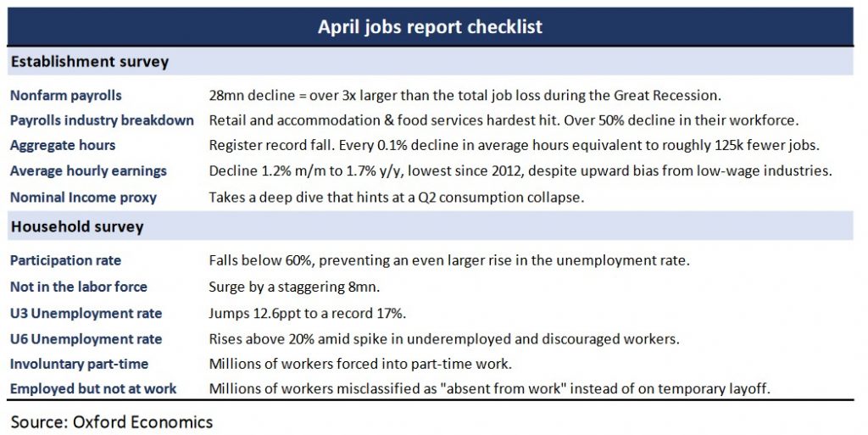
Task: Select the Household survey section header
Action: click(77, 226)
